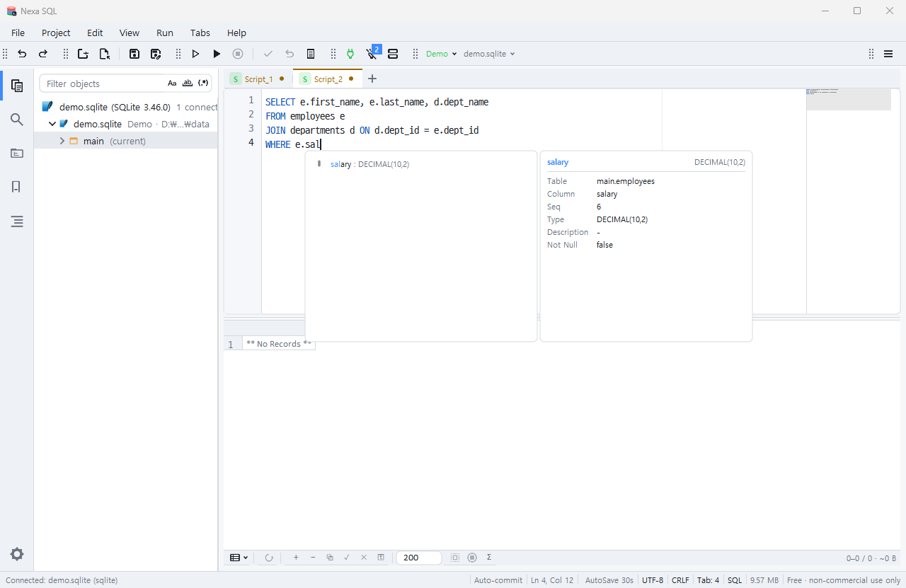Screen dimensions: 906x588
Task: Click the CRLF line ending indicator
Action: [680, 580]
